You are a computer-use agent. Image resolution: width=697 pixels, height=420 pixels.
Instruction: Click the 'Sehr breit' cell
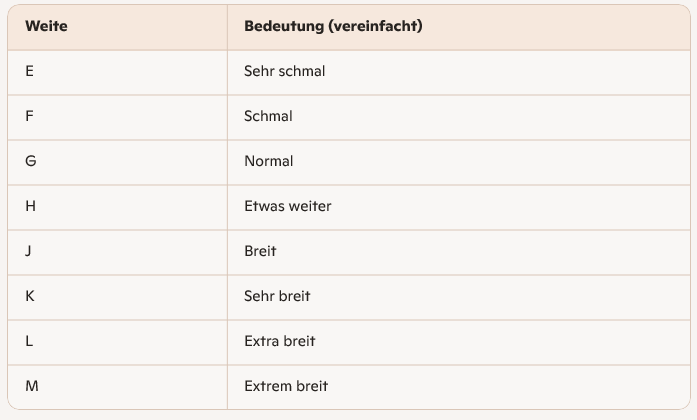[277, 296]
